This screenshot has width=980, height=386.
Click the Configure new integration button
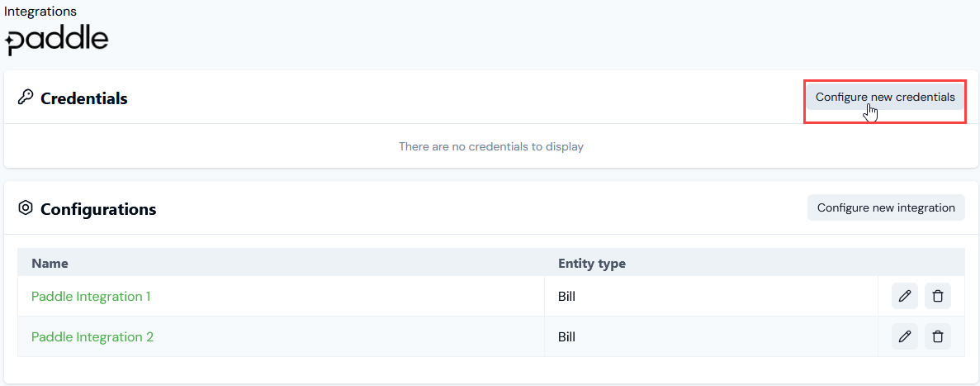[x=886, y=207]
